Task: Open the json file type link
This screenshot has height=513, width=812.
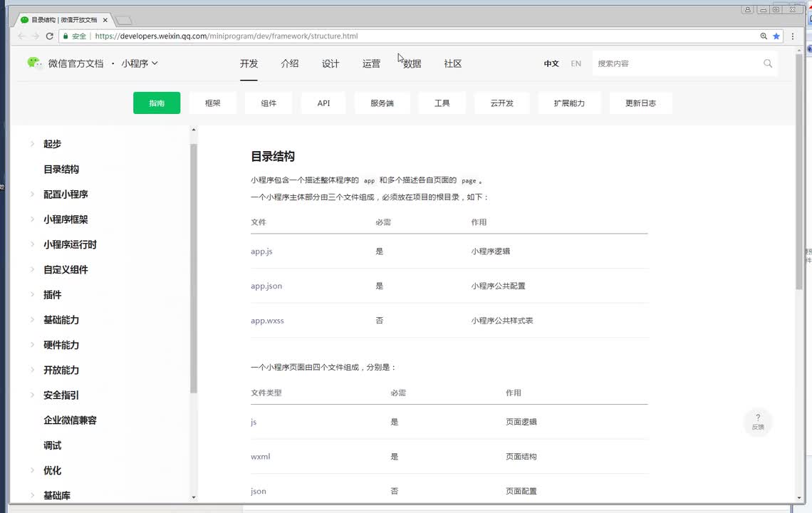Action: (x=259, y=491)
